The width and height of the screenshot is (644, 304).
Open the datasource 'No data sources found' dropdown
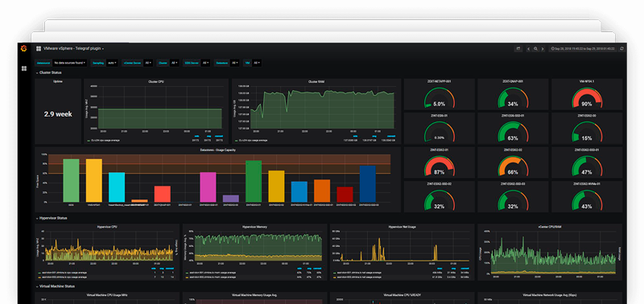(70, 63)
